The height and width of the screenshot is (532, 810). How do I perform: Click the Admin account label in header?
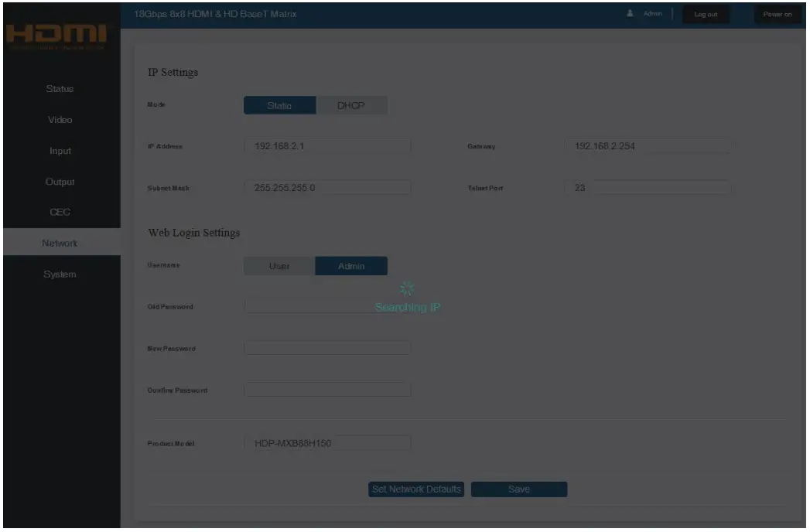[x=653, y=14]
